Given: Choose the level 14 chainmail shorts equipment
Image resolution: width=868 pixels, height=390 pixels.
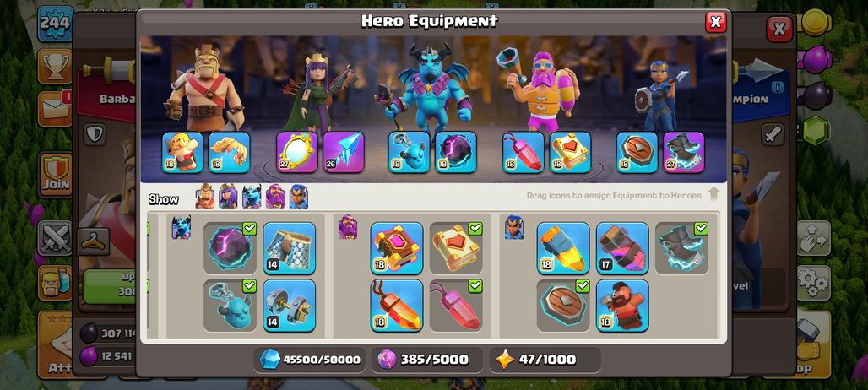Looking at the screenshot, I should pos(289,248).
